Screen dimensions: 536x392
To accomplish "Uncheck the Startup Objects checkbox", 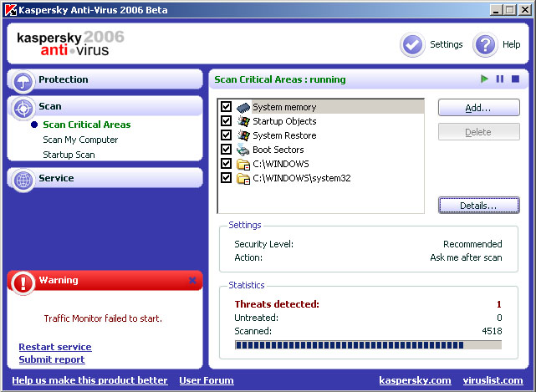I will (x=226, y=120).
